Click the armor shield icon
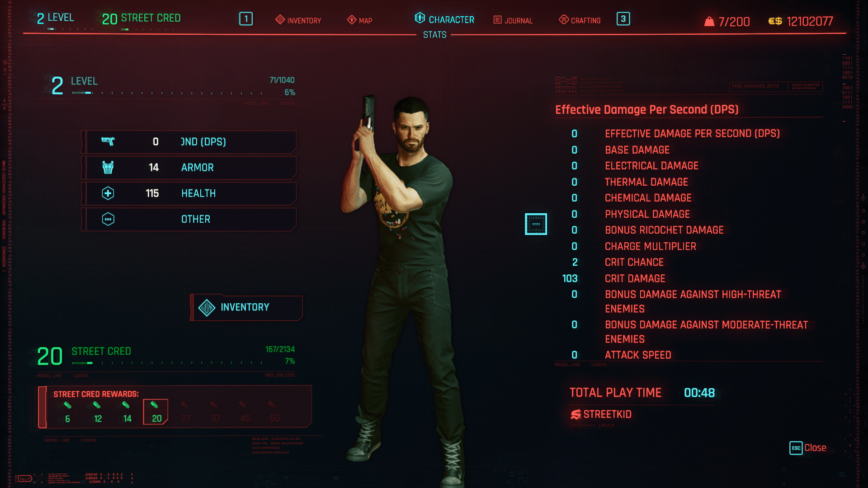The width and height of the screenshot is (868, 488). [107, 168]
